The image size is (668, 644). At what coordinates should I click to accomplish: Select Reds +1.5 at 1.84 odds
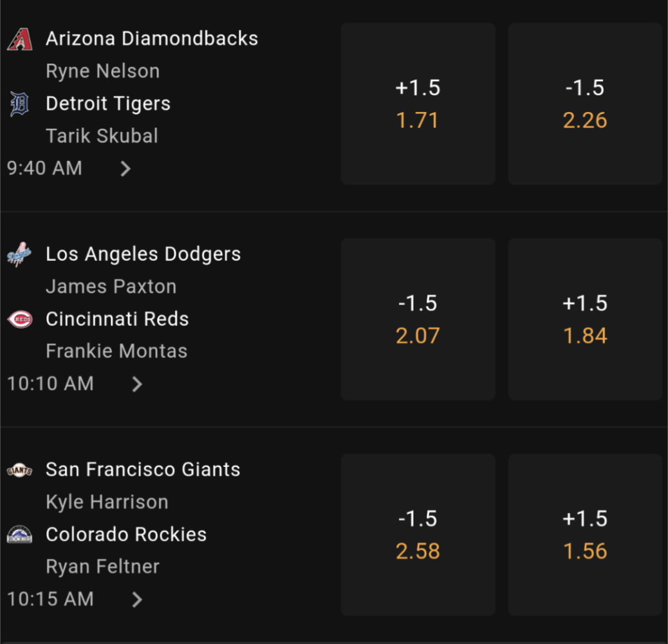(x=585, y=319)
